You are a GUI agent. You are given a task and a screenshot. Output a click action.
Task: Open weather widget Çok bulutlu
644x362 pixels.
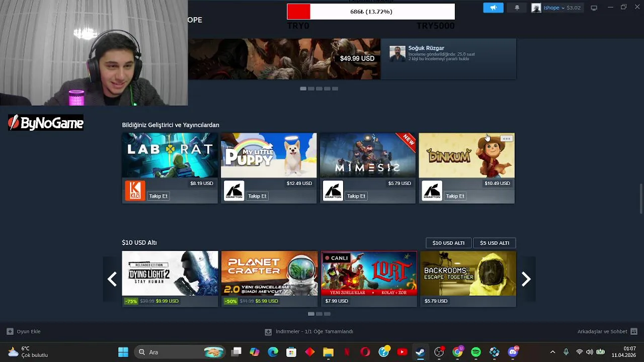[x=28, y=352]
